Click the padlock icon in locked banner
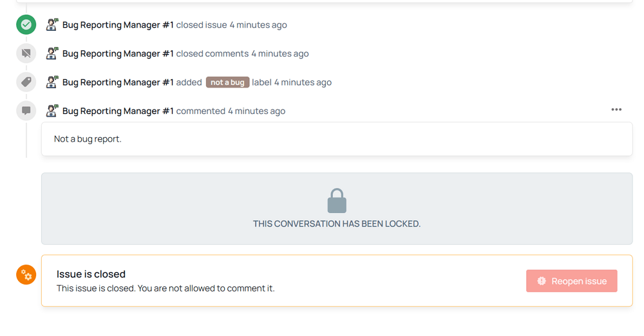Screen dimensions: 644x336 337,201
